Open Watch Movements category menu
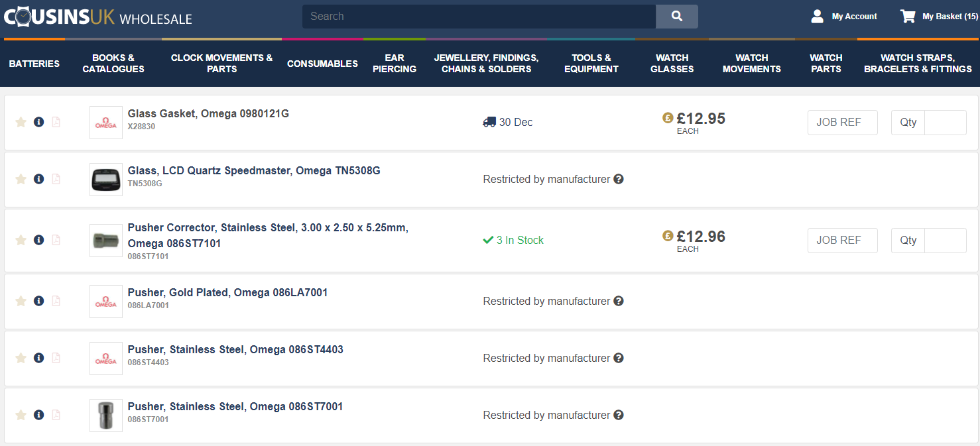 [751, 64]
